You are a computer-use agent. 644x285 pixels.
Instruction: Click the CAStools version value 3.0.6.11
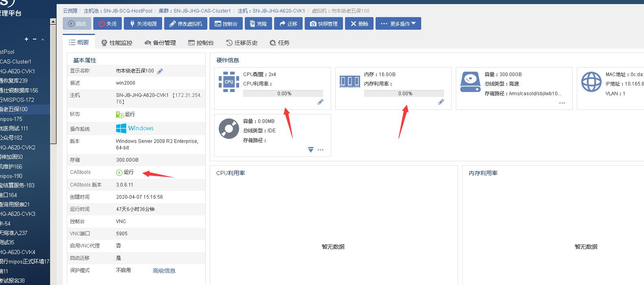click(x=125, y=185)
